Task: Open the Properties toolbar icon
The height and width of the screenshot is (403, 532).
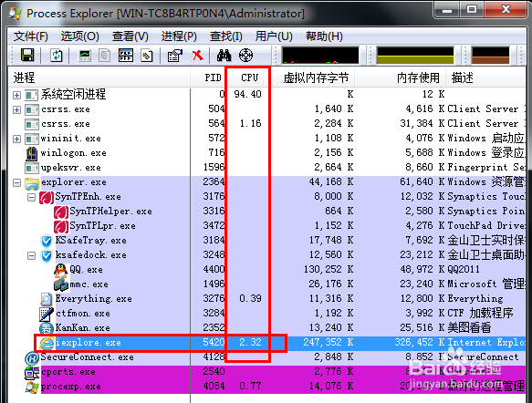Action: point(175,56)
